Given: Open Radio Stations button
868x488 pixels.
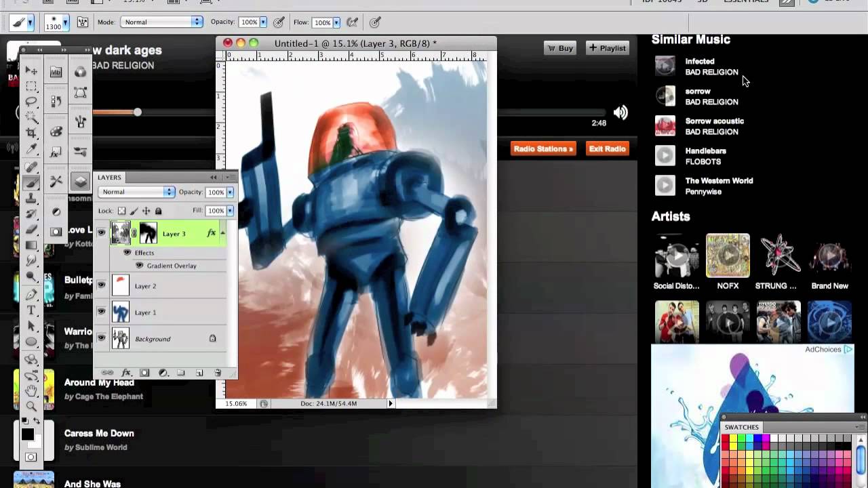Looking at the screenshot, I should point(543,149).
